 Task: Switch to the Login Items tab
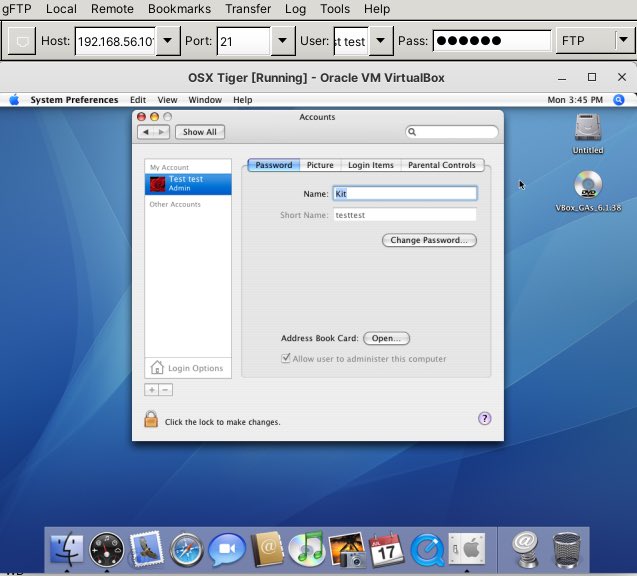(x=371, y=165)
